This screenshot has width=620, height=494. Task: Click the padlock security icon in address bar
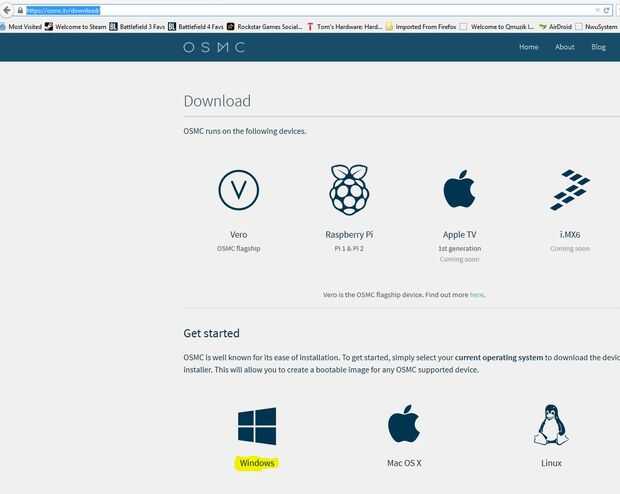(x=20, y=10)
